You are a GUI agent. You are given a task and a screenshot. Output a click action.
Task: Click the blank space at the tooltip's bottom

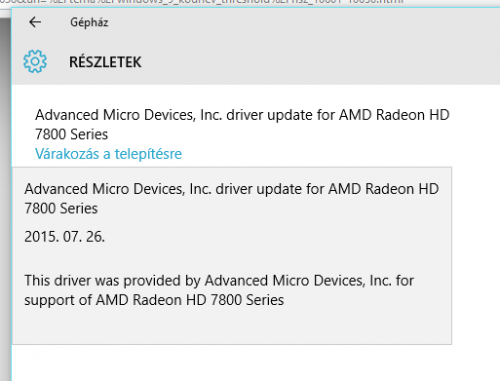232,327
